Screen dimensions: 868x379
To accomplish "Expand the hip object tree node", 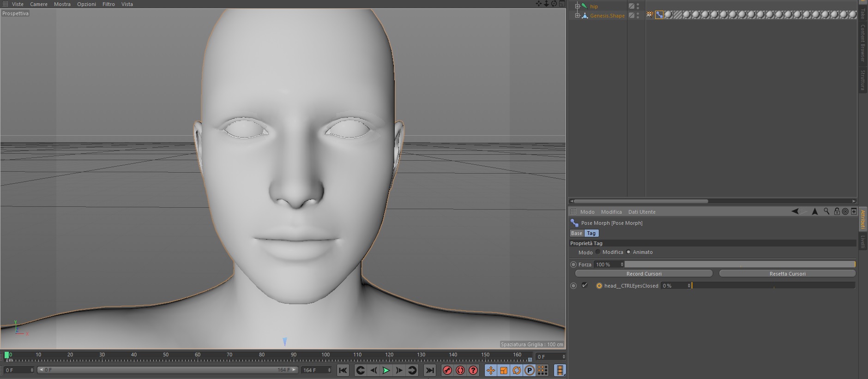I will (577, 6).
